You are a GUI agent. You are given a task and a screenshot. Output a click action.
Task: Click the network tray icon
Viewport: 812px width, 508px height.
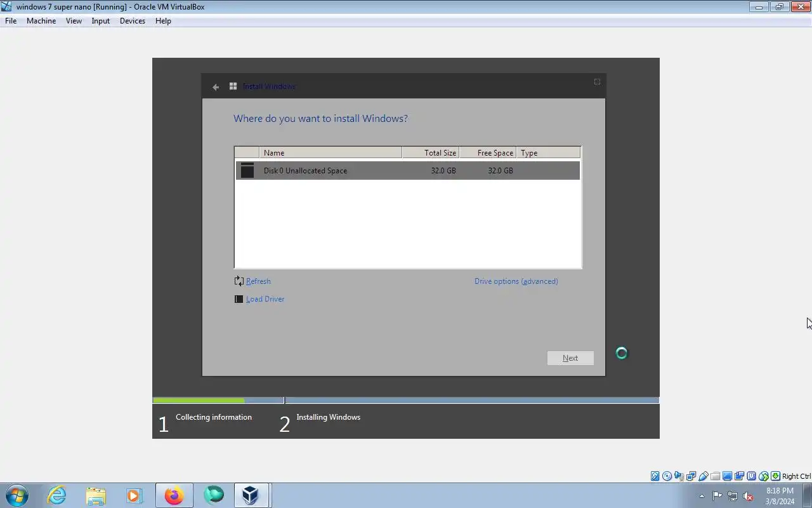coord(733,496)
